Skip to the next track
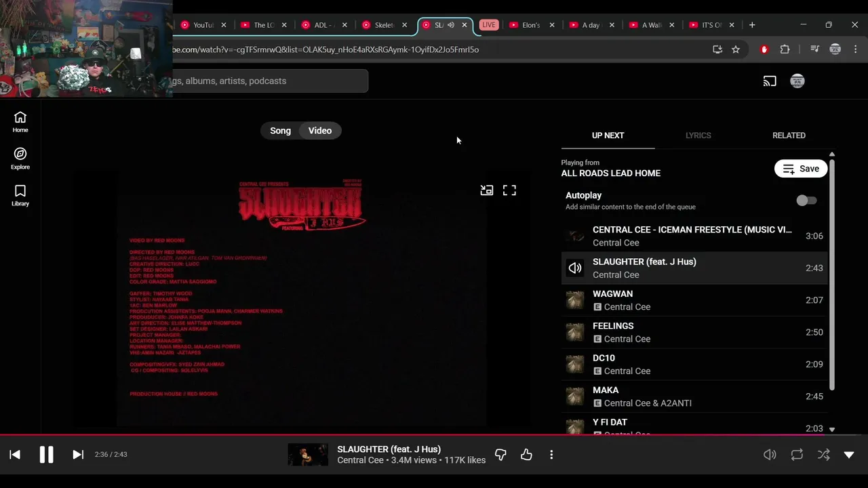Viewport: 868px width, 488px height. 78,455
